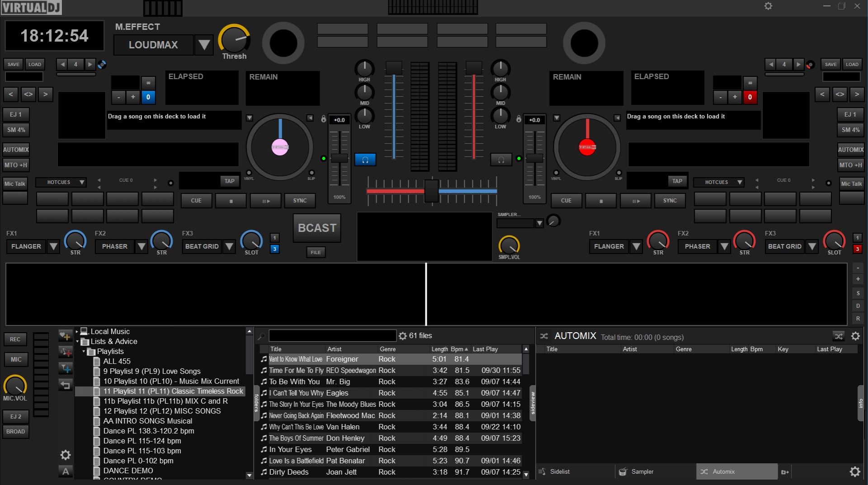Open bottom right side panel settings gear
The width and height of the screenshot is (868, 485).
855,471
